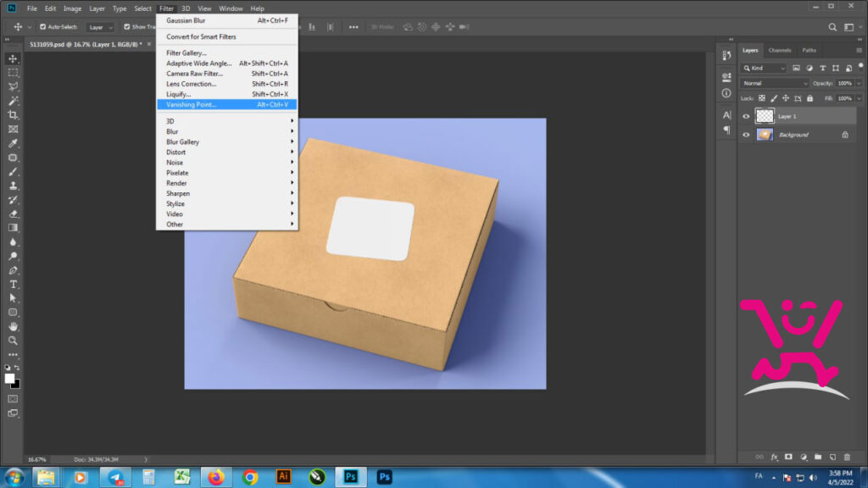This screenshot has height=488, width=868.
Task: Swap foreground and background colors
Action: (17, 368)
